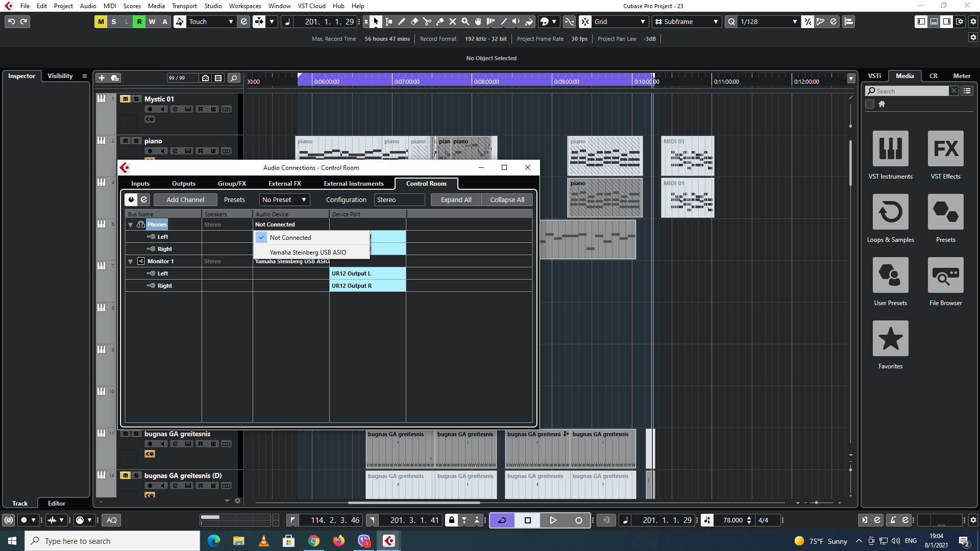Select the Split scissors tool
Screen dimensions: 980x551
[x=427, y=21]
